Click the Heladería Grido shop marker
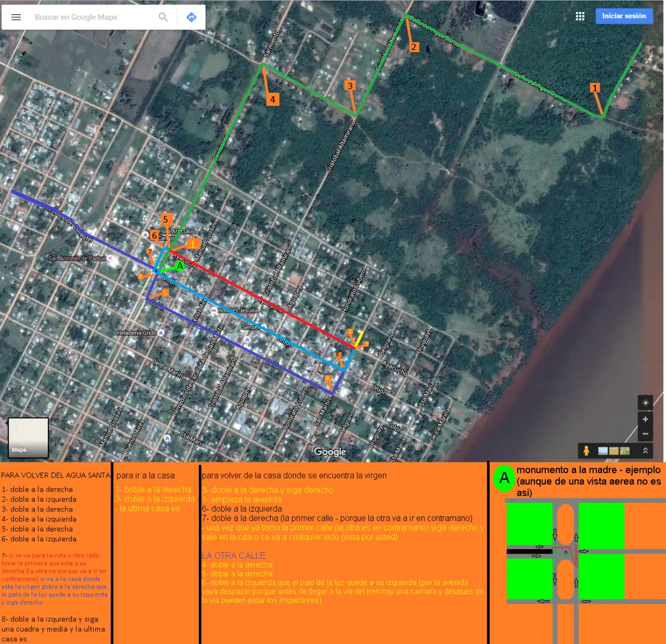Viewport: 666px width, 644px height. point(161,333)
